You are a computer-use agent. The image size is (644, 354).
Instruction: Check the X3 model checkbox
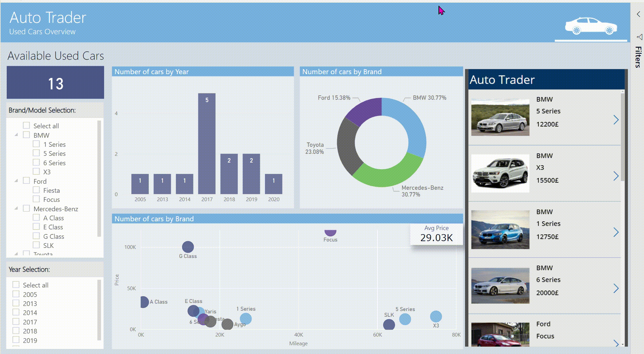[x=36, y=171]
